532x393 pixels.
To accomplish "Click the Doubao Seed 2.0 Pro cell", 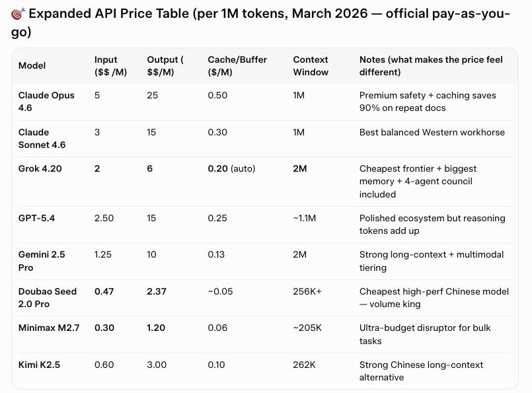I will click(47, 298).
